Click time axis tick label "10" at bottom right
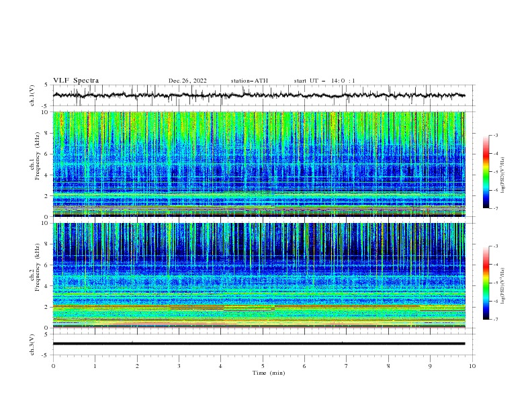The height and width of the screenshot is (411, 532). 472,366
